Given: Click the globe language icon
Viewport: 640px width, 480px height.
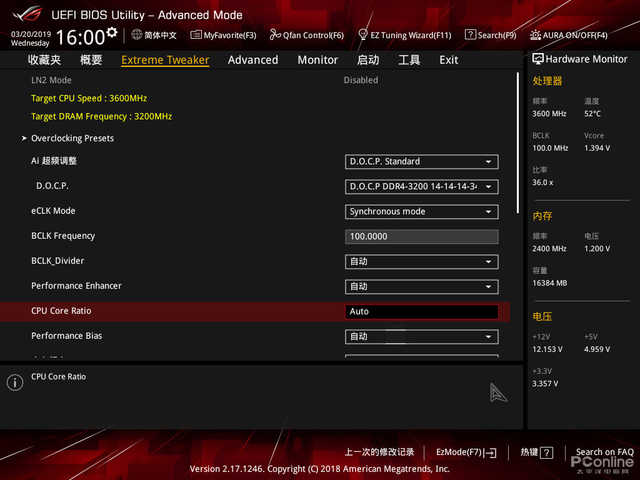Looking at the screenshot, I should [137, 35].
